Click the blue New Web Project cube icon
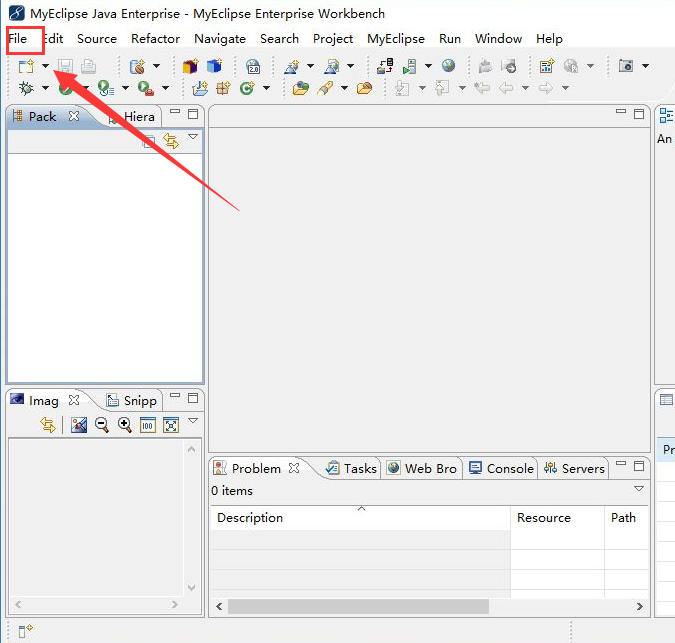 tap(214, 66)
